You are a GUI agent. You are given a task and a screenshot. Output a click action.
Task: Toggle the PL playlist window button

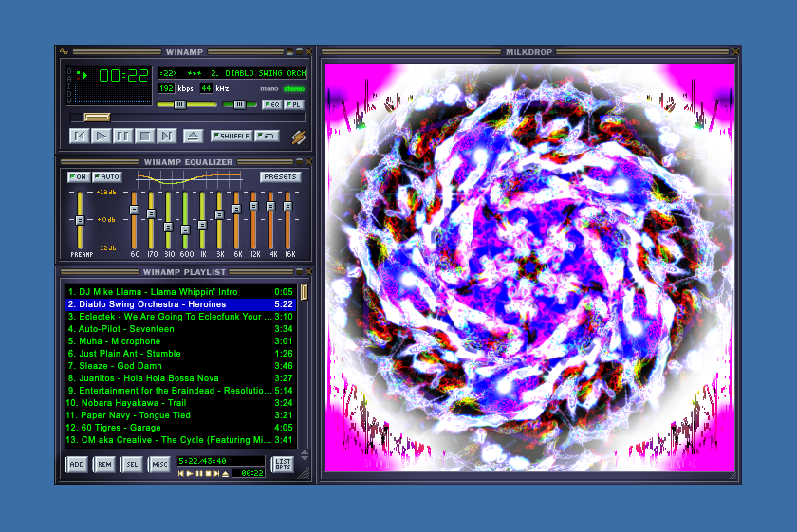pos(294,104)
